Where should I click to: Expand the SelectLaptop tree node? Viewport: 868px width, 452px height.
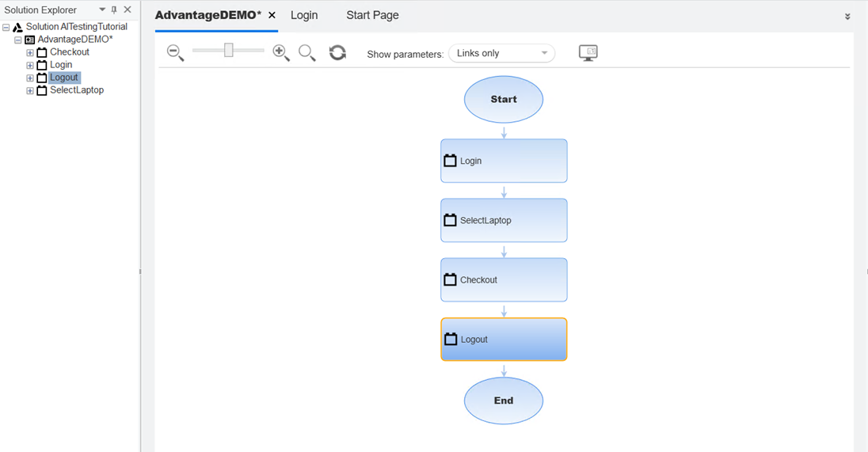(30, 90)
